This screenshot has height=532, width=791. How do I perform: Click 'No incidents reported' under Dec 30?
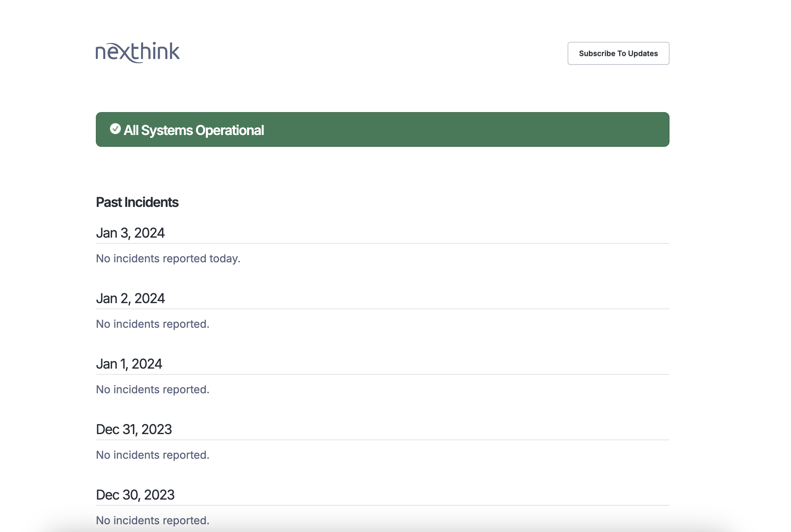pyautogui.click(x=153, y=521)
